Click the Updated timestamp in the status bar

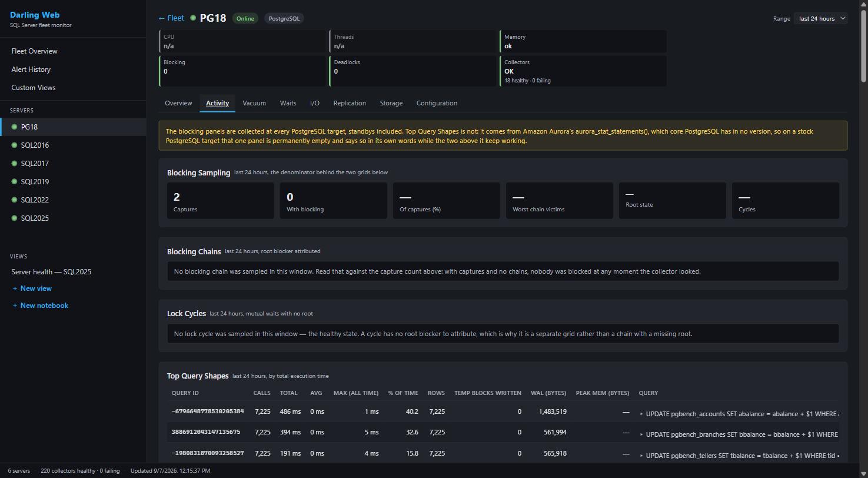(170, 471)
